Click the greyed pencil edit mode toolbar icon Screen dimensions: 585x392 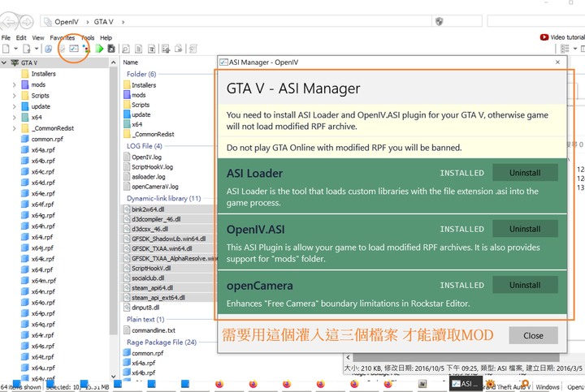tap(63, 49)
